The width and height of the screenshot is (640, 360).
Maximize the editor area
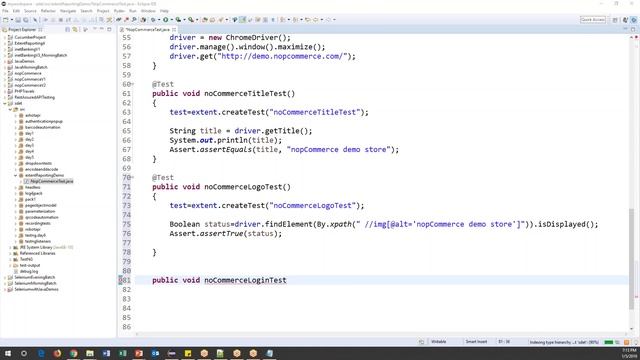coord(633,29)
